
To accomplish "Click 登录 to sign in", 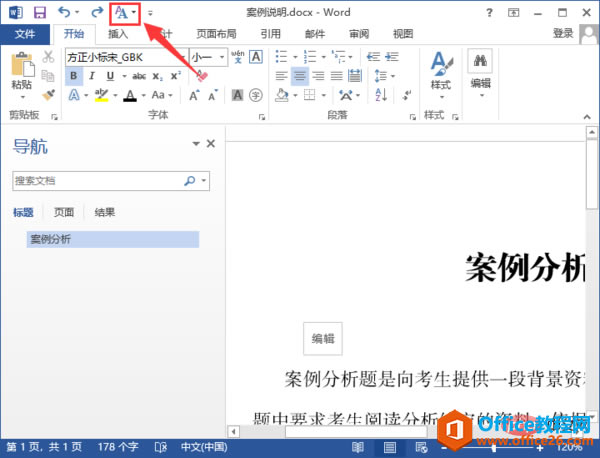I will [563, 34].
